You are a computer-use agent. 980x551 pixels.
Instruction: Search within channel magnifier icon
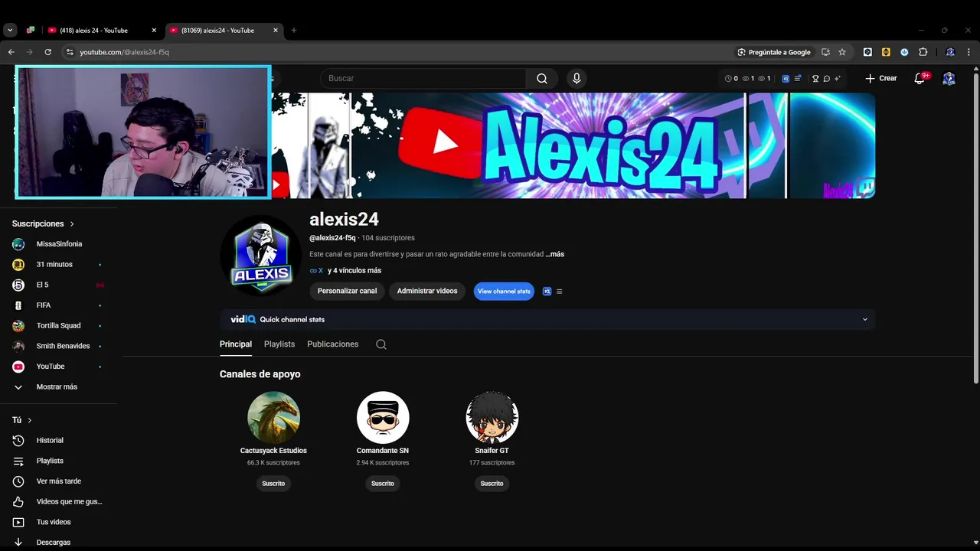(x=381, y=344)
